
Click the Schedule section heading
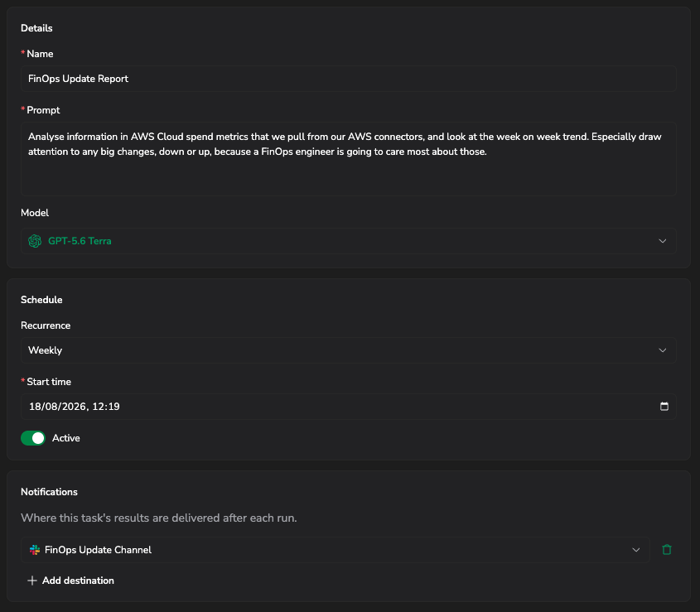pyautogui.click(x=41, y=300)
